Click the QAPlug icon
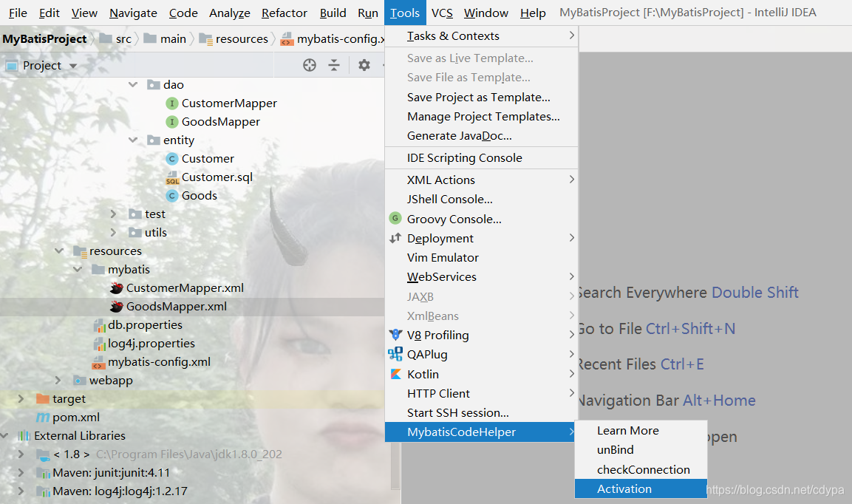Image resolution: width=852 pixels, height=504 pixels. point(395,354)
